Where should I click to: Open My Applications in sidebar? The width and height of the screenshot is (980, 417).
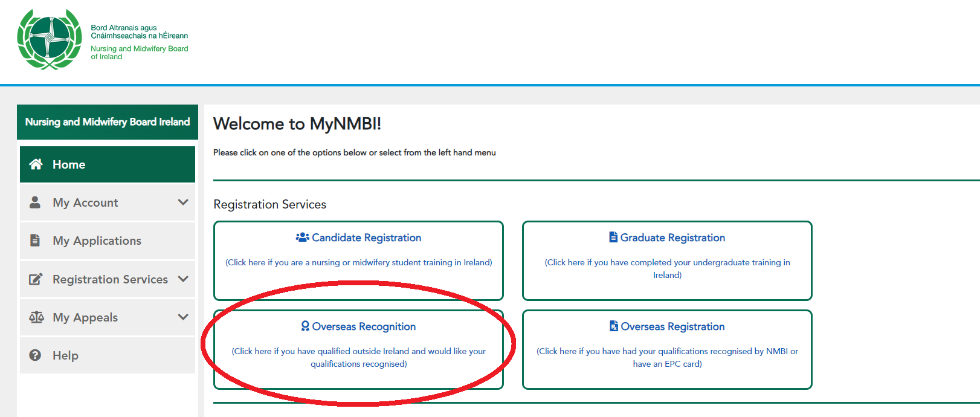point(108,241)
